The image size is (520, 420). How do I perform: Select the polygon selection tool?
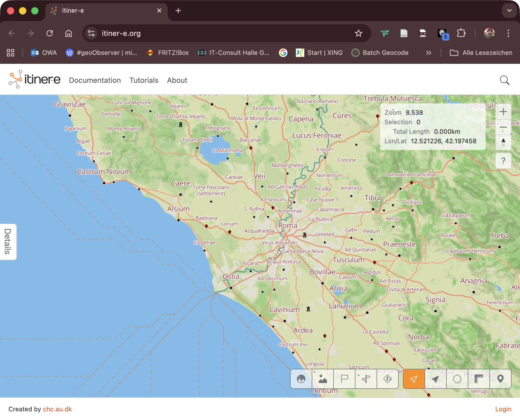[457, 379]
